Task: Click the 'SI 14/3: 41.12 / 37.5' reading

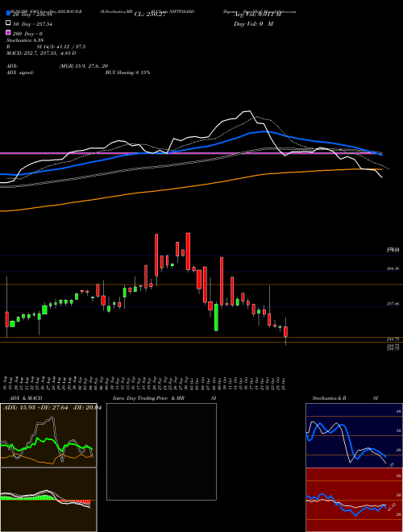Action: (x=61, y=47)
